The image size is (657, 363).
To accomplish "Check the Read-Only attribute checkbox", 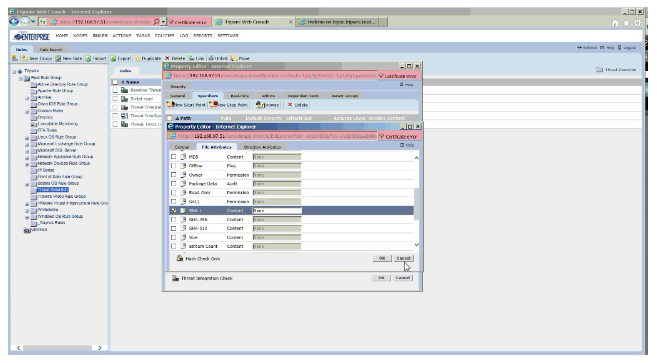I will click(173, 192).
